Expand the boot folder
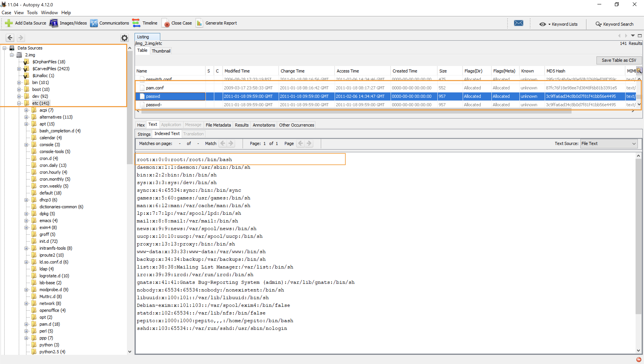The height and width of the screenshot is (364, 644). pyautogui.click(x=19, y=89)
